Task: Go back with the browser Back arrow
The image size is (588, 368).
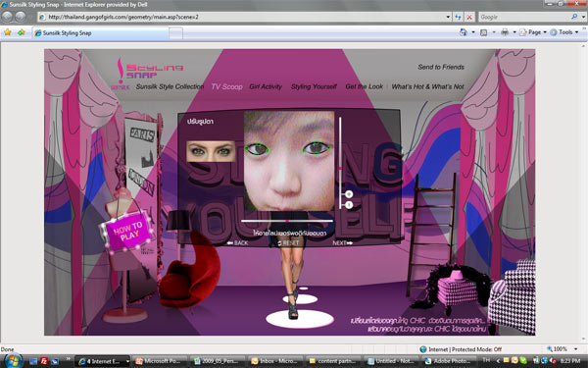Action: click(8, 17)
